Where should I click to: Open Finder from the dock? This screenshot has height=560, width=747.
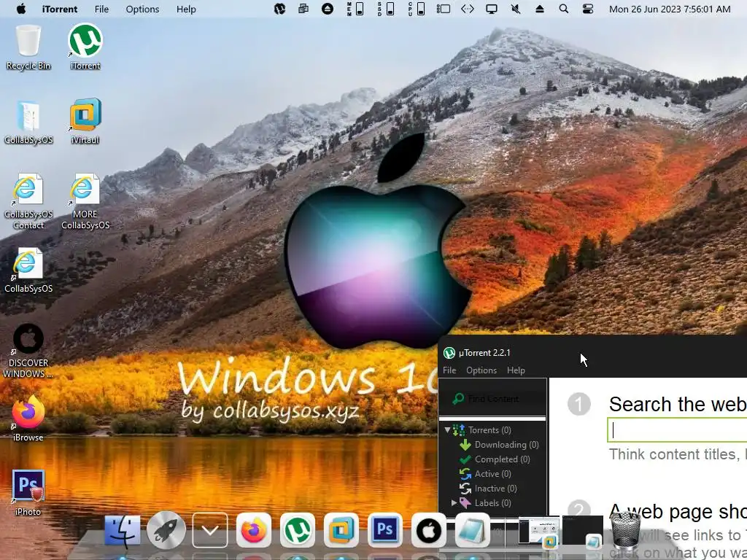click(x=123, y=531)
